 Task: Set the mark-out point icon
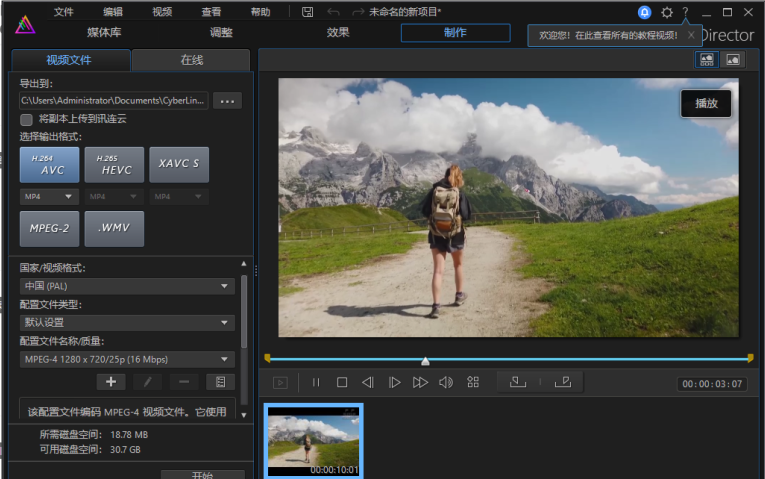pos(563,382)
